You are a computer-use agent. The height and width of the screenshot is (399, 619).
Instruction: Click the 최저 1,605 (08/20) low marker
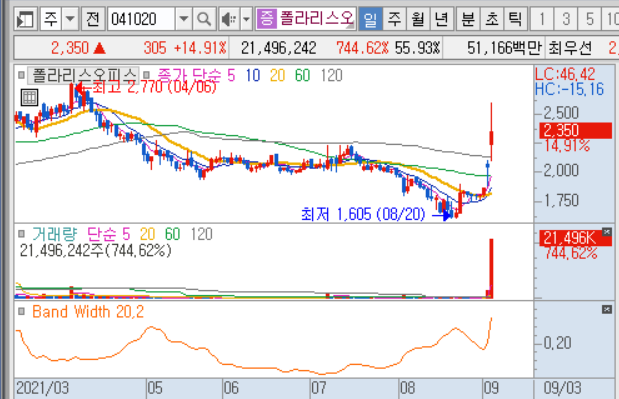click(375, 214)
